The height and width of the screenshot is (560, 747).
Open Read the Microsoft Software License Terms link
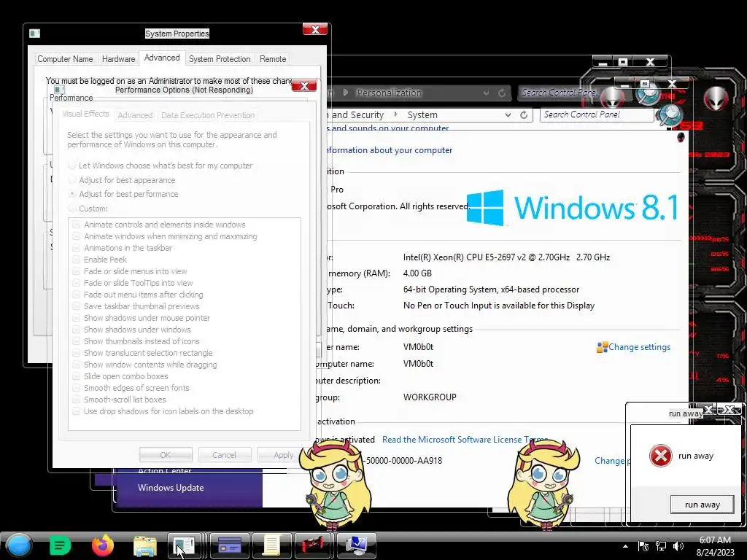point(465,440)
